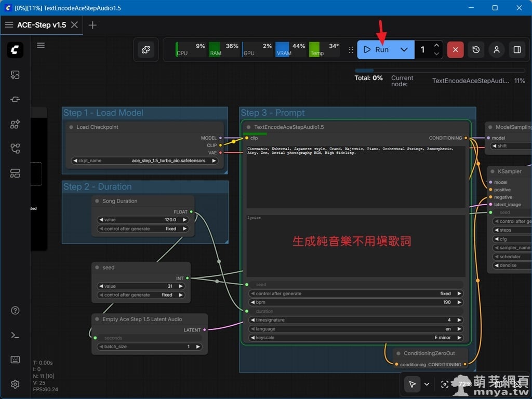
Task: Open the keyscale E minor selector
Action: pyautogui.click(x=355, y=338)
